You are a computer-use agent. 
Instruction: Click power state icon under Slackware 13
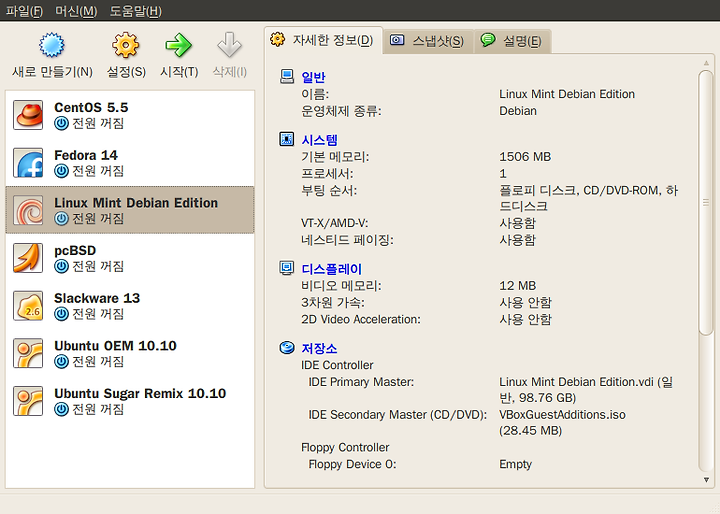click(x=61, y=314)
